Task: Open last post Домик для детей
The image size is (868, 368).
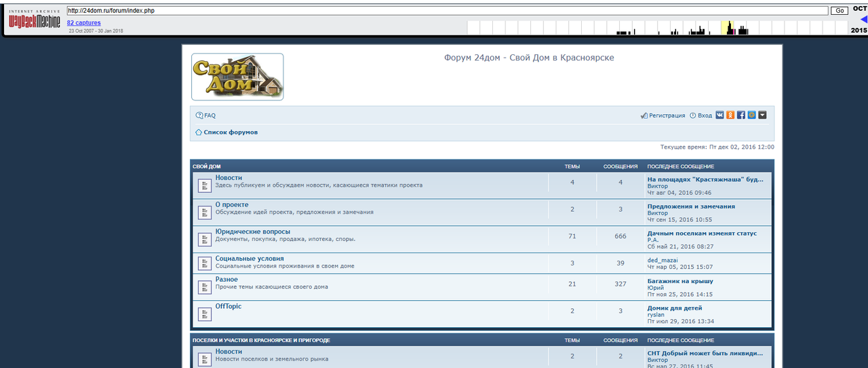Action: pos(674,308)
